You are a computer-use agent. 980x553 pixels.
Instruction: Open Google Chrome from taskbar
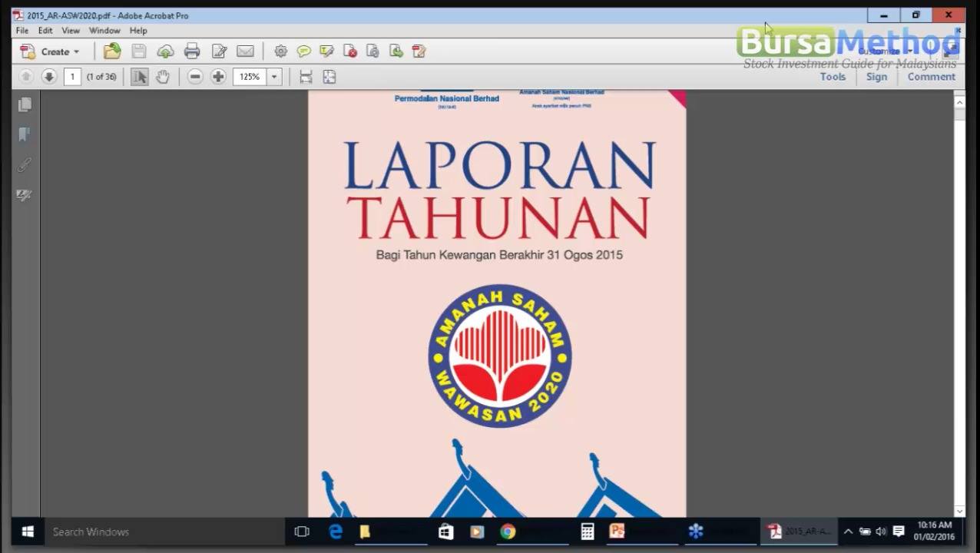tap(508, 531)
